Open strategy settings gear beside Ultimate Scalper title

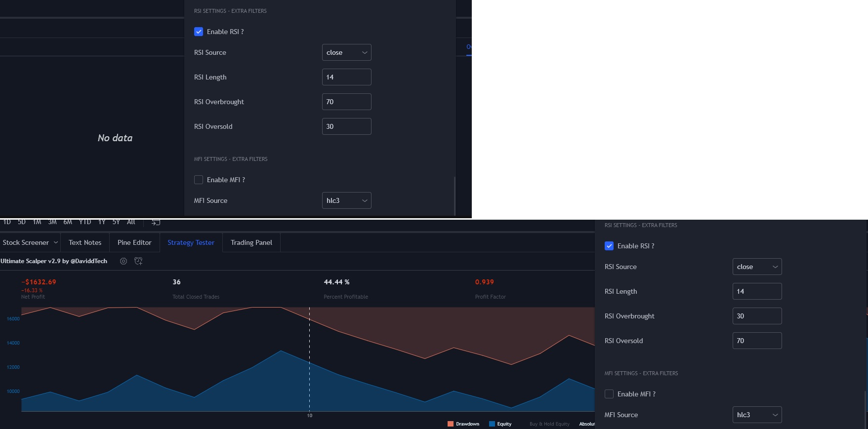pos(124,261)
